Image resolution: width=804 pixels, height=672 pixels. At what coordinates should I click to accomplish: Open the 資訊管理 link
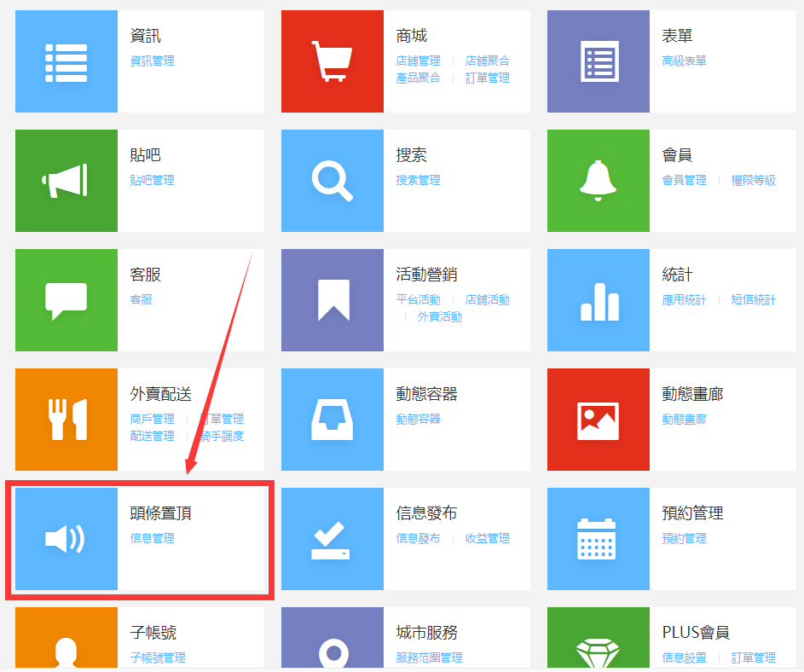(153, 61)
